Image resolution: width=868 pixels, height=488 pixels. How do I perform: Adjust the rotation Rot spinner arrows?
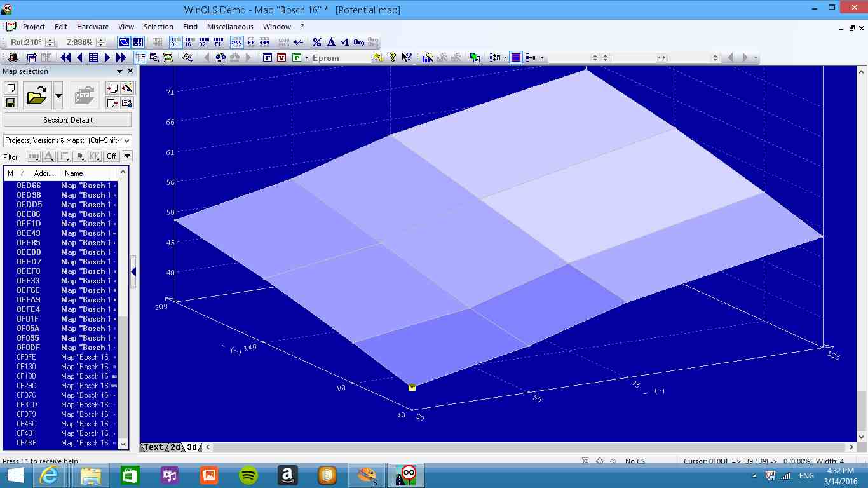(50, 43)
